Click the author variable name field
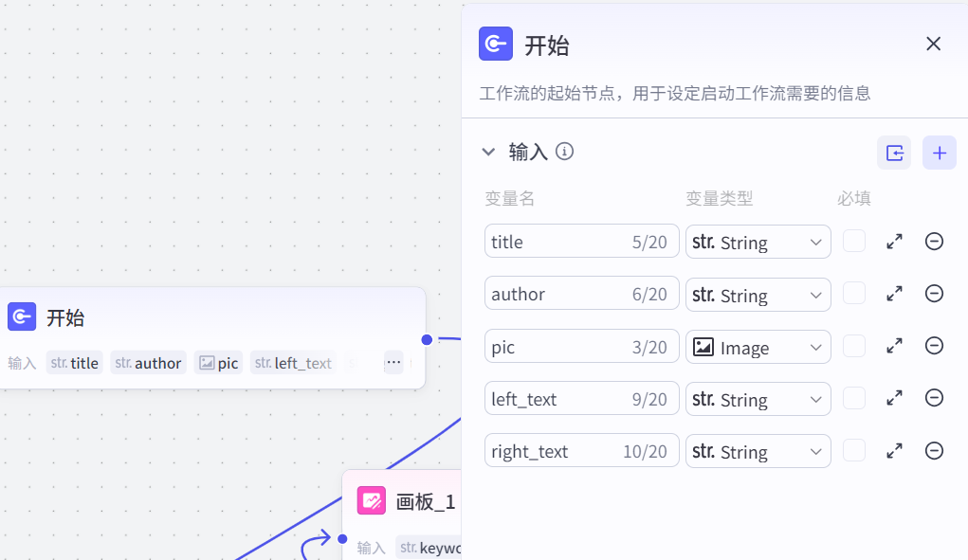Screen dimensions: 968x560 pyautogui.click(x=581, y=294)
